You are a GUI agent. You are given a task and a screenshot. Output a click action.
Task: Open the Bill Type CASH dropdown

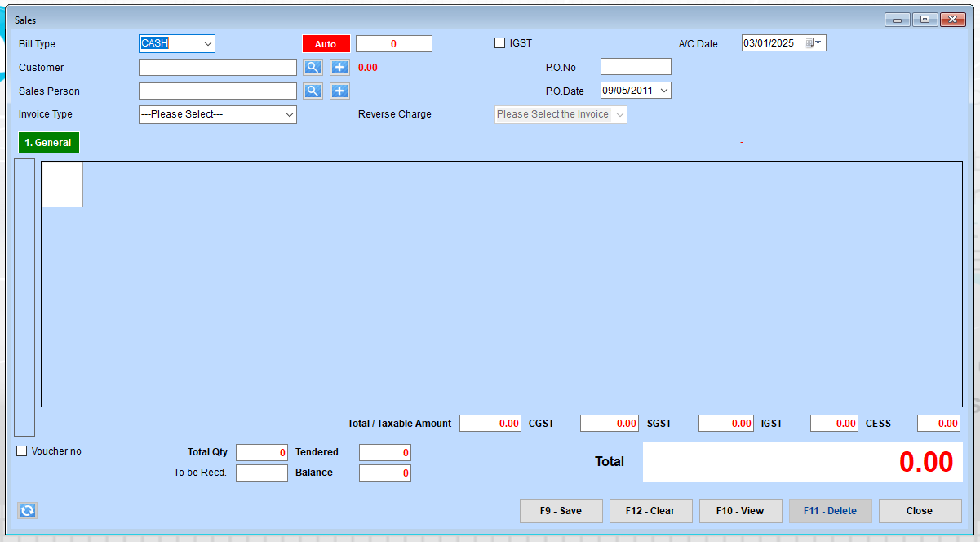[x=208, y=43]
